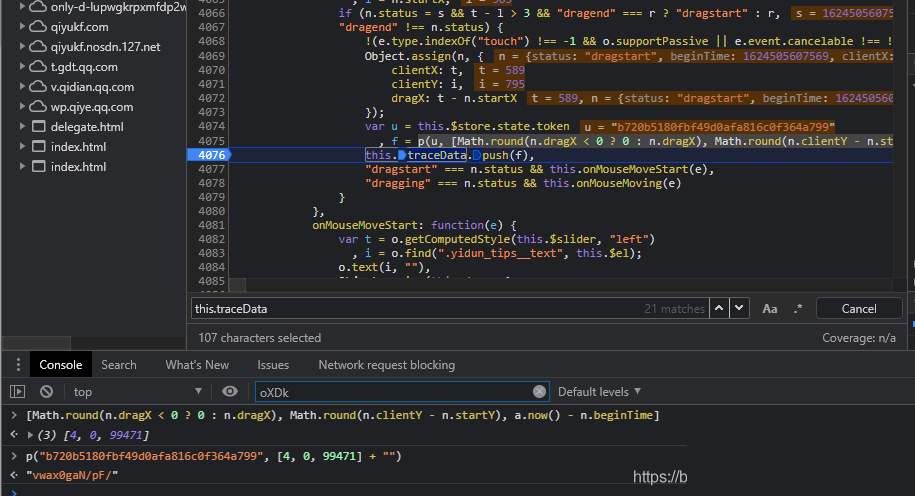The width and height of the screenshot is (915, 496).
Task: Go to previous search match arrow
Action: point(725,309)
